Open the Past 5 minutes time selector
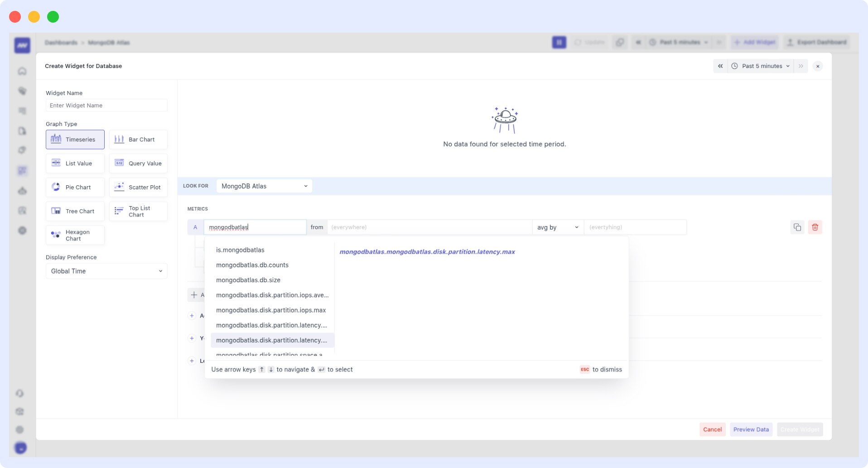 point(761,66)
